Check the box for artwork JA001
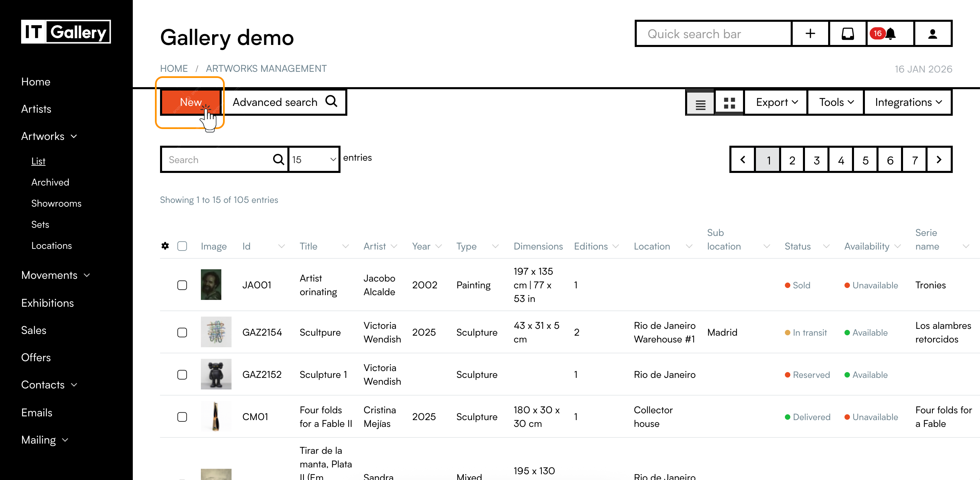 tap(182, 285)
